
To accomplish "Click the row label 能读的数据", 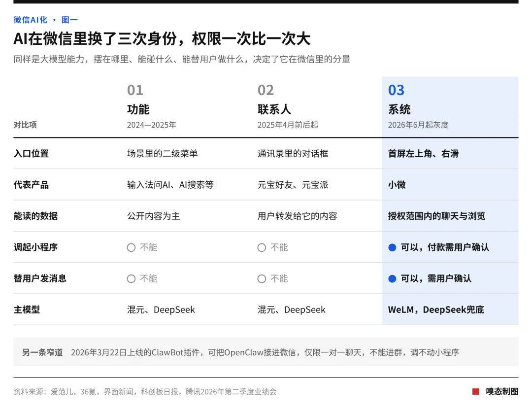I will (x=35, y=216).
